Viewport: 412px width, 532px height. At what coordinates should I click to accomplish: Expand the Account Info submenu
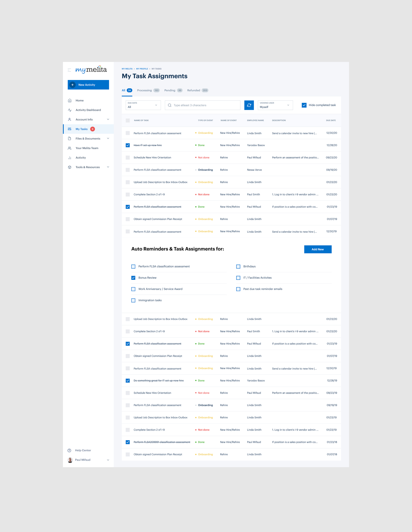tap(108, 119)
